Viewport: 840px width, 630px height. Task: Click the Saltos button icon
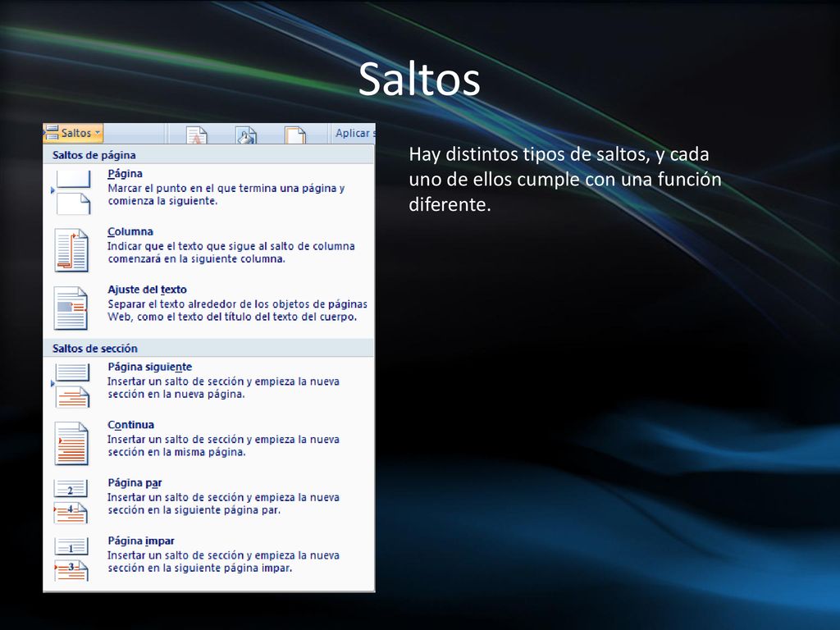click(x=52, y=132)
